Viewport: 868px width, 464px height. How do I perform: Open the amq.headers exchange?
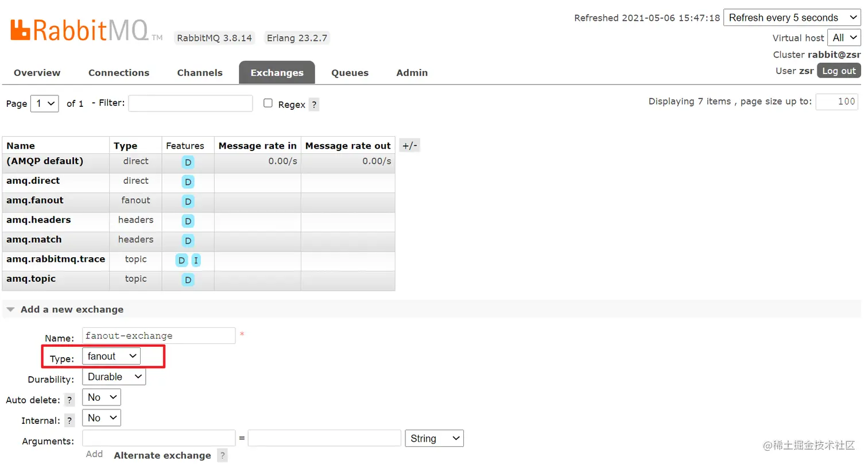(x=38, y=220)
